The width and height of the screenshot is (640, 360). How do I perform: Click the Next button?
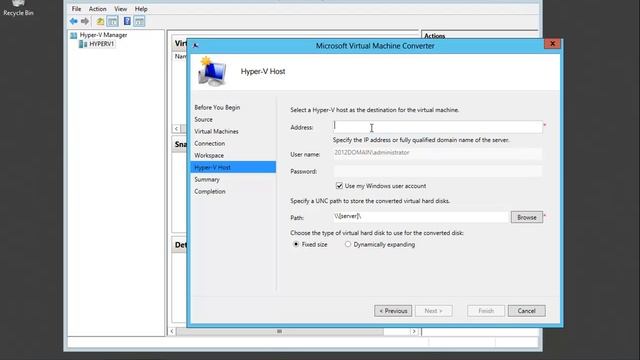tap(433, 311)
